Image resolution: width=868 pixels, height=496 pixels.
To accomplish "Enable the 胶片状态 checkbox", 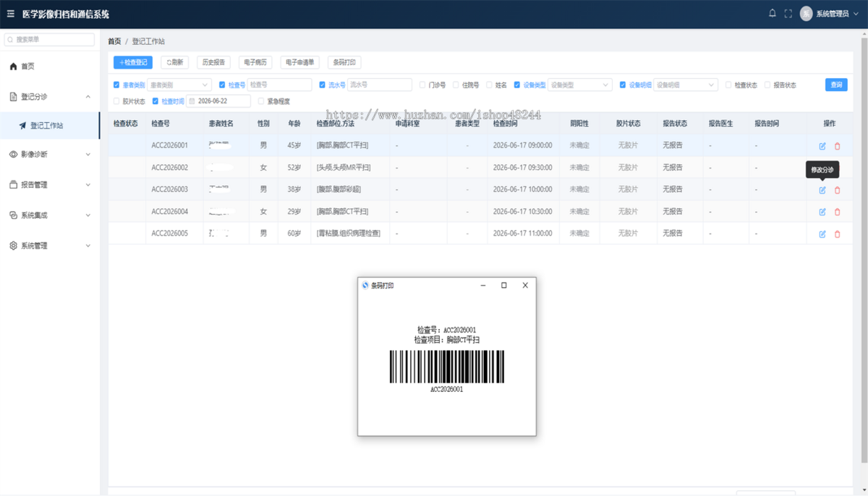I will [116, 102].
